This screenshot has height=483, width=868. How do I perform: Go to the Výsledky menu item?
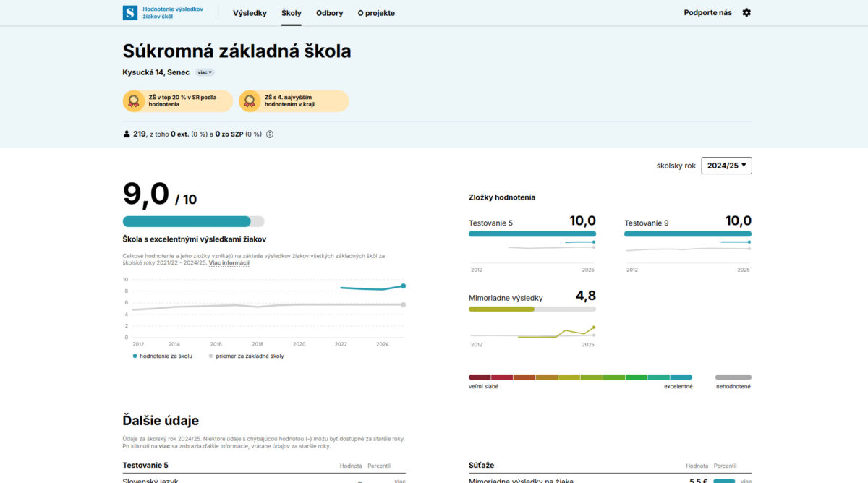pos(250,13)
